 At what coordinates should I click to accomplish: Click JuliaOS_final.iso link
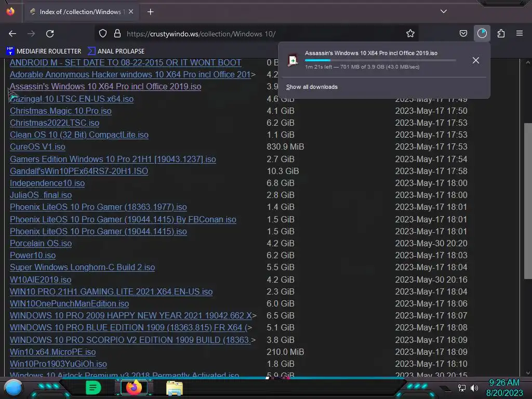41,195
